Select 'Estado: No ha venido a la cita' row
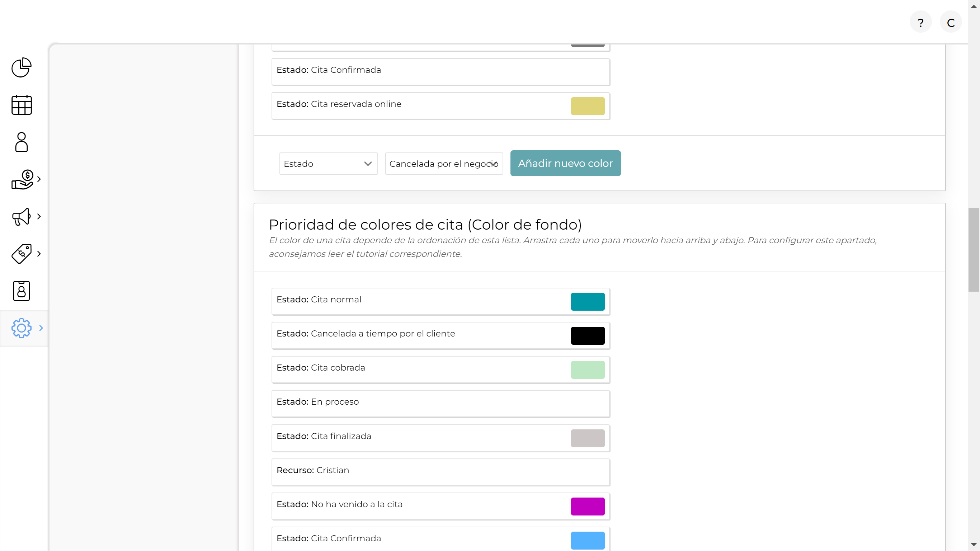Image resolution: width=980 pixels, height=551 pixels. 440,507
